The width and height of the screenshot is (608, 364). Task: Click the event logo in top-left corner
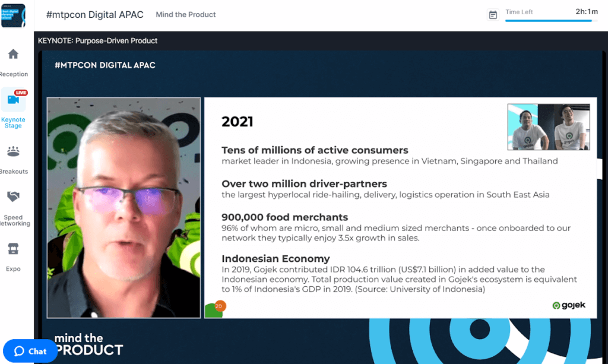[x=13, y=15]
